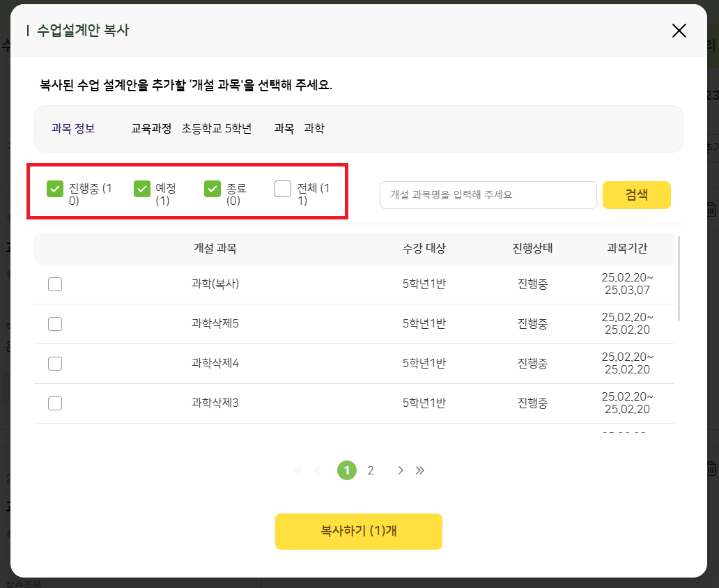Select page 1 in pagination
719x588 pixels.
click(347, 470)
